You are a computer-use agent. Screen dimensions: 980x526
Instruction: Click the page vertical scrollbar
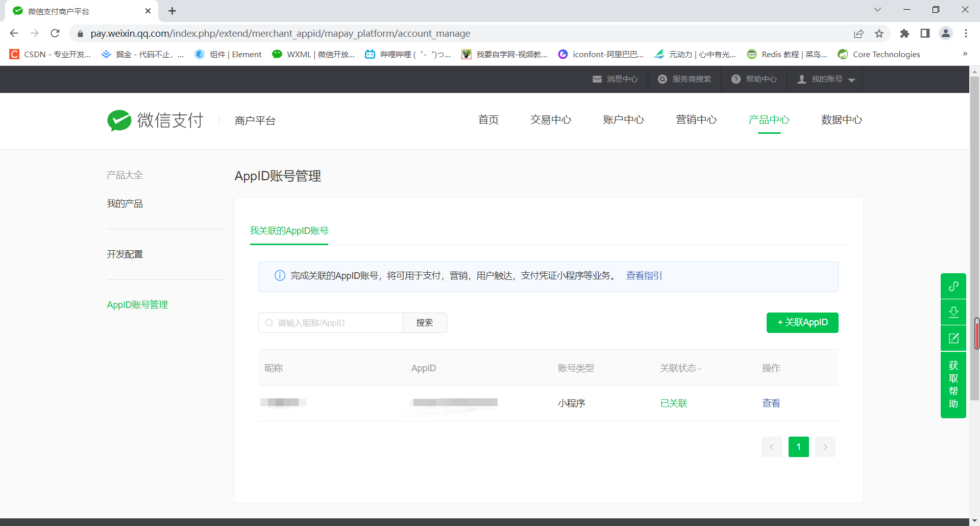tap(974, 238)
